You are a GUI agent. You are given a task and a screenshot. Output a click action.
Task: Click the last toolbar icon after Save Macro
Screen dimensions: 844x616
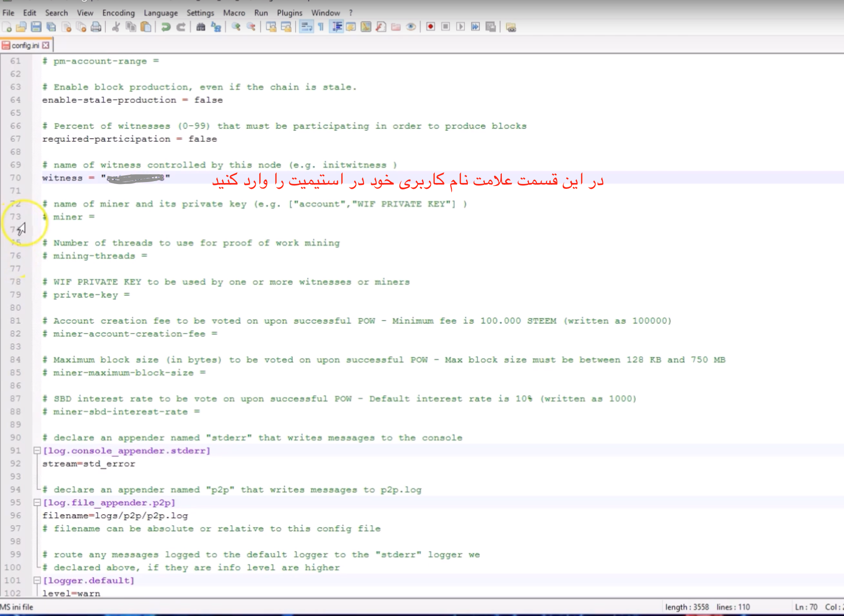511,27
